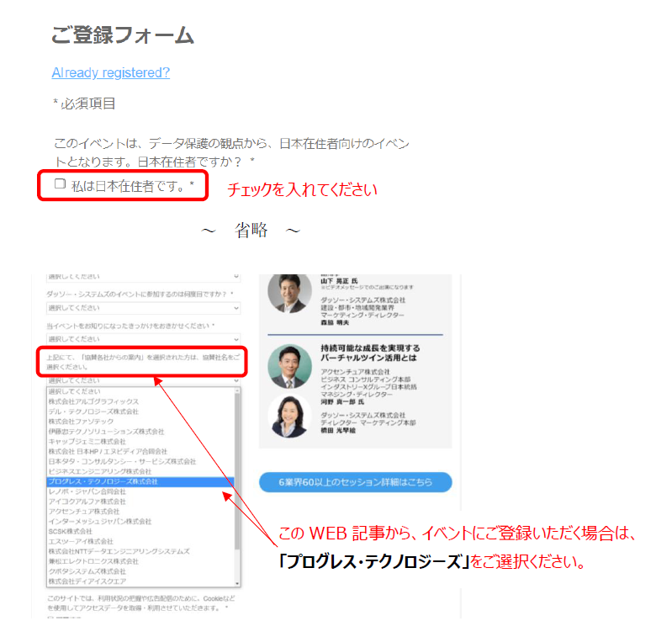672x637 pixels.
Task: Choose 株式会社ファソテック in the dropdown list
Action: tap(140, 422)
